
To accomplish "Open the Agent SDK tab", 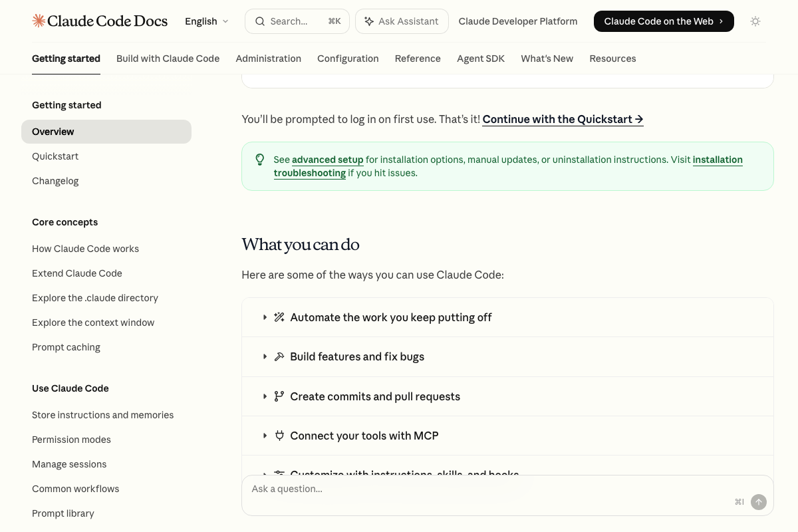I will click(481, 59).
